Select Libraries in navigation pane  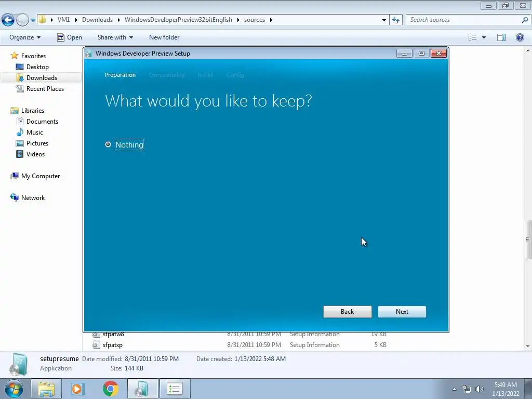pos(33,111)
